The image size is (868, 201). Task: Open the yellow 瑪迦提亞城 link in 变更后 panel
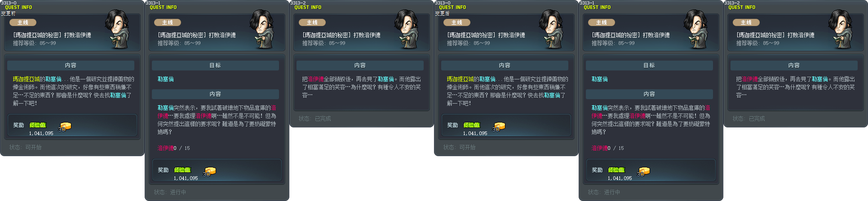460,79
